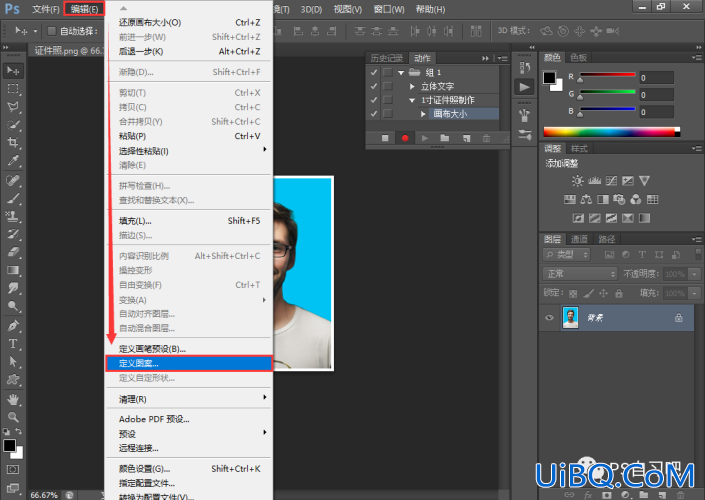Choose 还原画布大小(O) menu item

click(189, 22)
